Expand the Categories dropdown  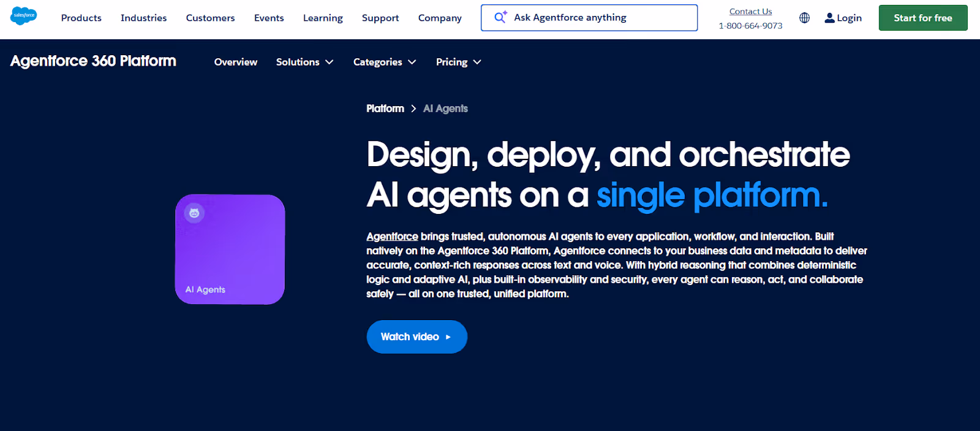pyautogui.click(x=385, y=62)
